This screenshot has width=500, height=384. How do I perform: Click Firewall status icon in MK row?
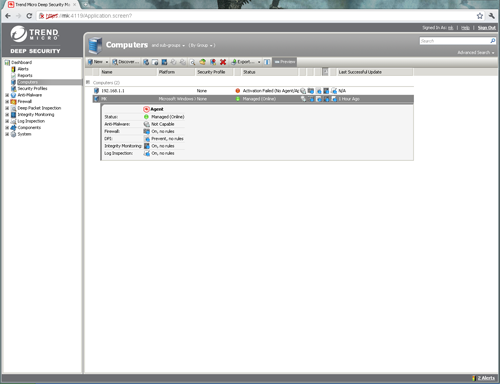(311, 99)
